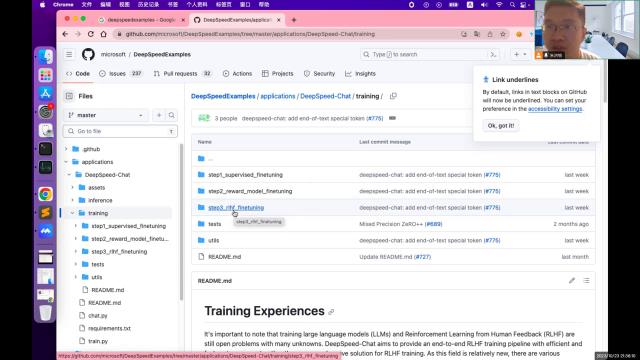This screenshot has width=640, height=360.
Task: Click the browser address bar URL
Action: point(250,34)
